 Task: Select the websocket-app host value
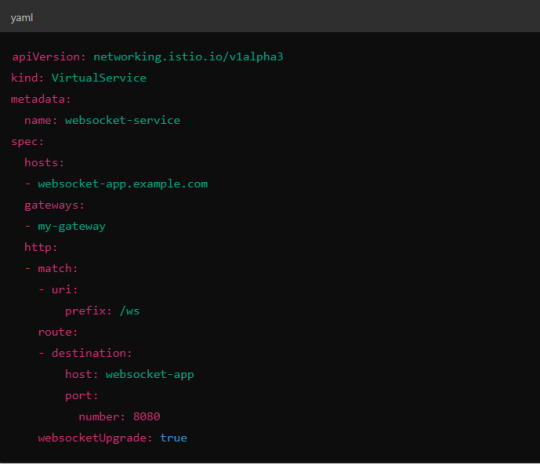150,374
